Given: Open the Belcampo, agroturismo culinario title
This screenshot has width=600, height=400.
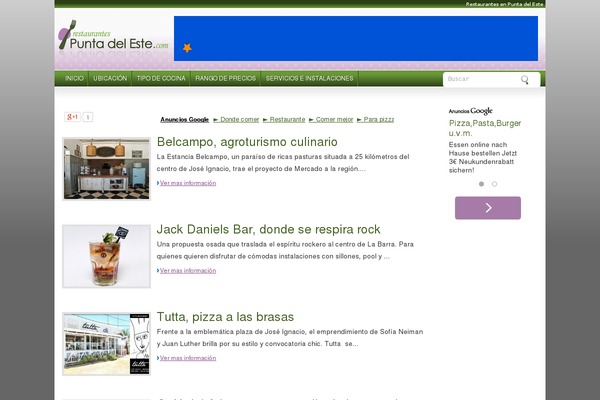Looking at the screenshot, I should coord(247,142).
